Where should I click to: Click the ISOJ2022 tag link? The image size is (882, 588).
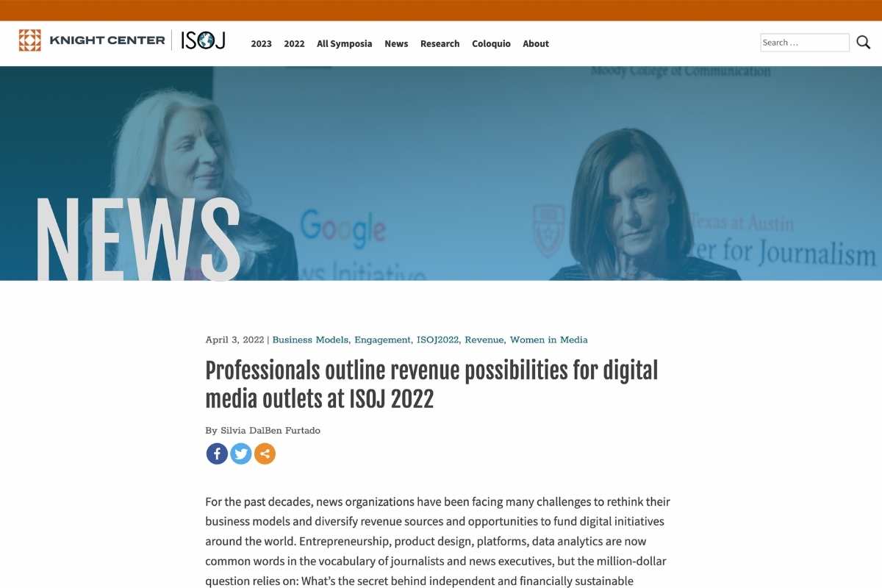coord(437,340)
